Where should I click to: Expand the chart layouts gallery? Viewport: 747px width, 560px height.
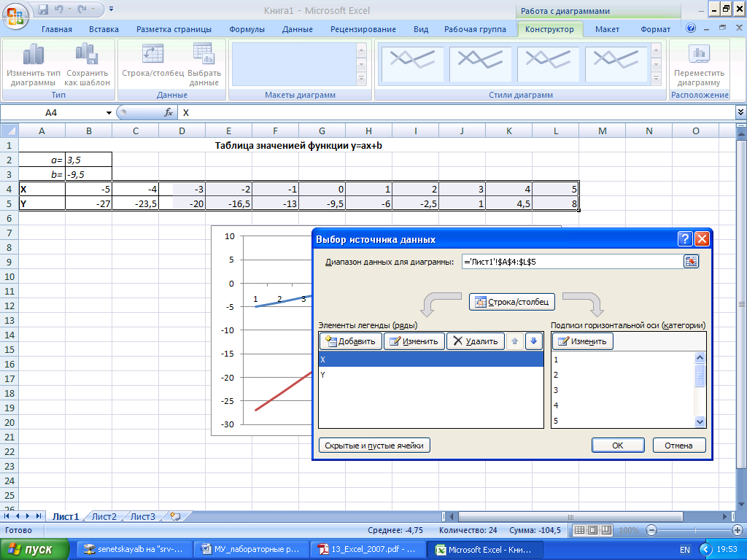coord(361,79)
